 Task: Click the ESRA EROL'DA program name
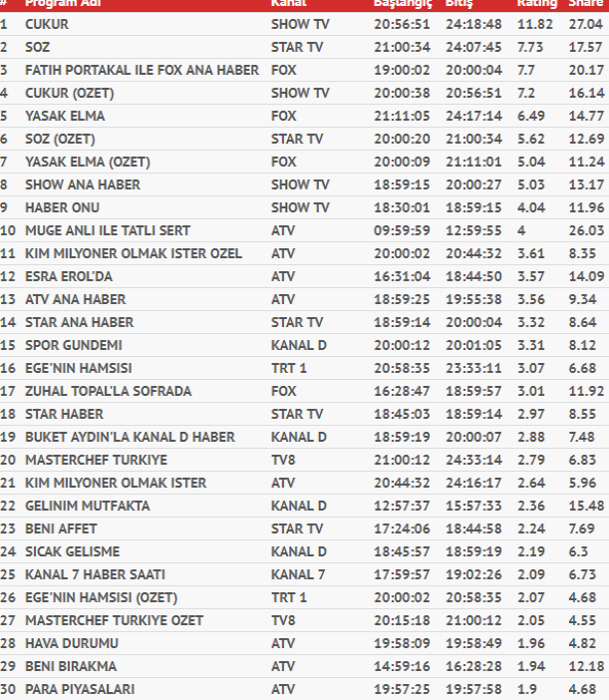(70, 276)
